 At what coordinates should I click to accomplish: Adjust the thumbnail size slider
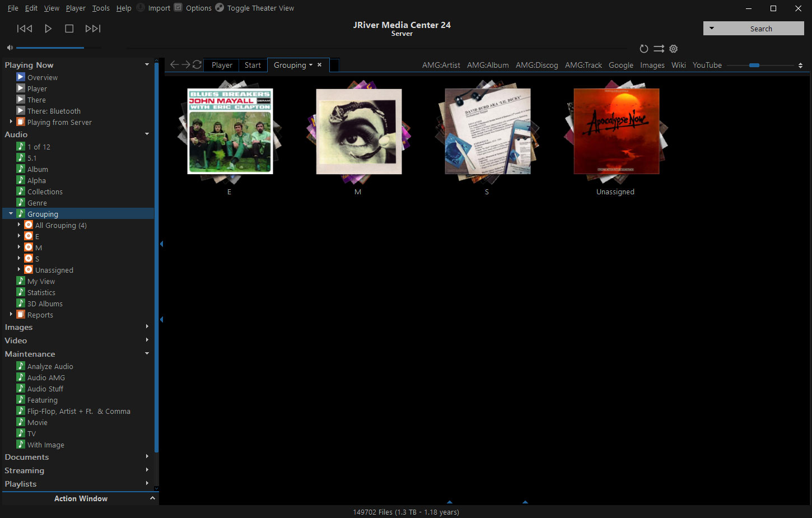[754, 66]
